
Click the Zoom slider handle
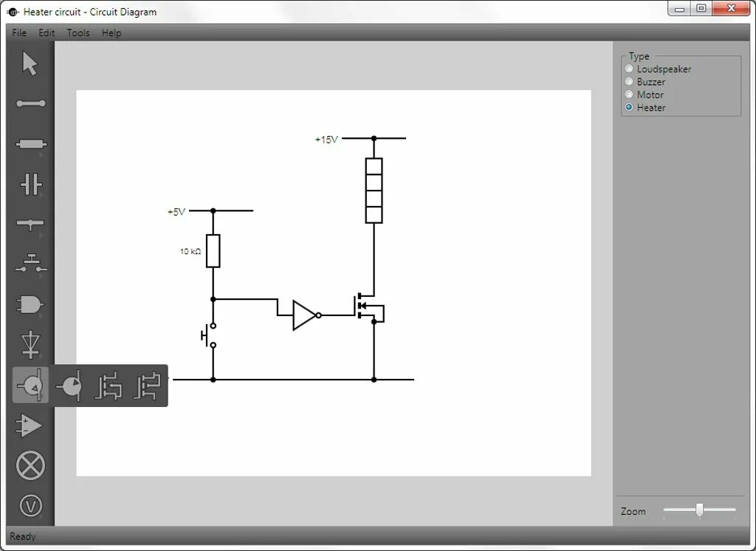pos(699,510)
